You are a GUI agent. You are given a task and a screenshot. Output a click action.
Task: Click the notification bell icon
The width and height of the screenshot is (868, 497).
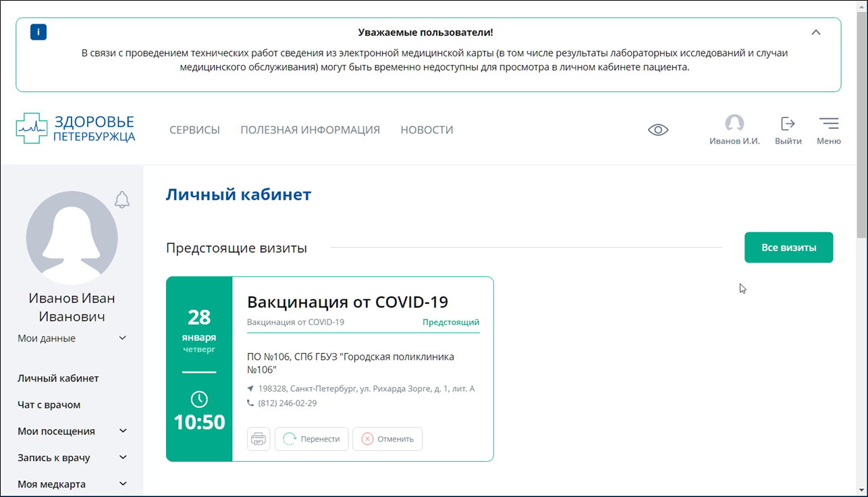pyautogui.click(x=121, y=199)
